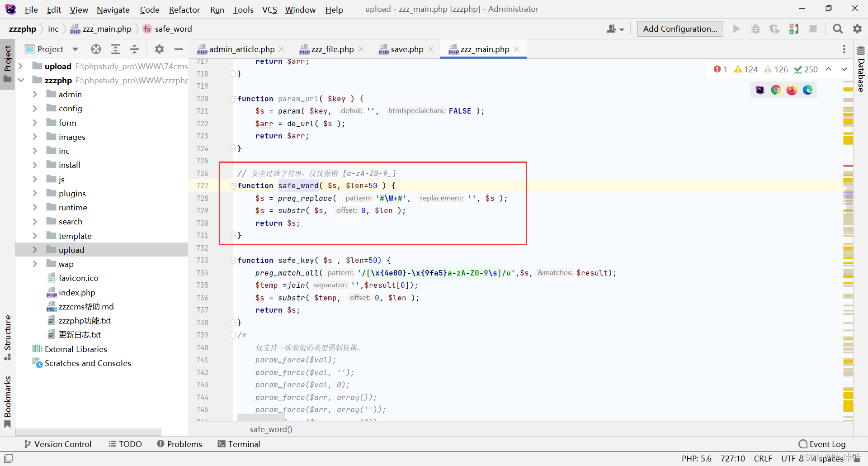868x466 pixels.
Task: Open file in Chrome browser
Action: (x=776, y=90)
